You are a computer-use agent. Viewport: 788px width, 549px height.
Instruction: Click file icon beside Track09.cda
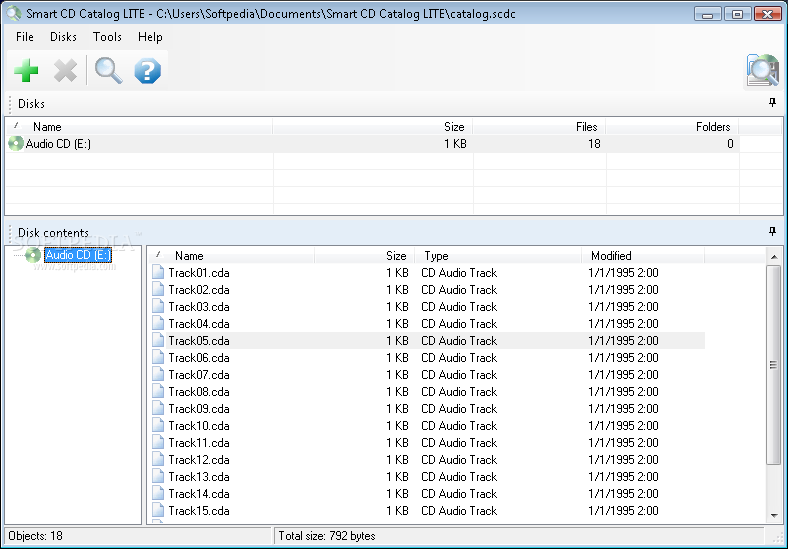click(x=158, y=409)
